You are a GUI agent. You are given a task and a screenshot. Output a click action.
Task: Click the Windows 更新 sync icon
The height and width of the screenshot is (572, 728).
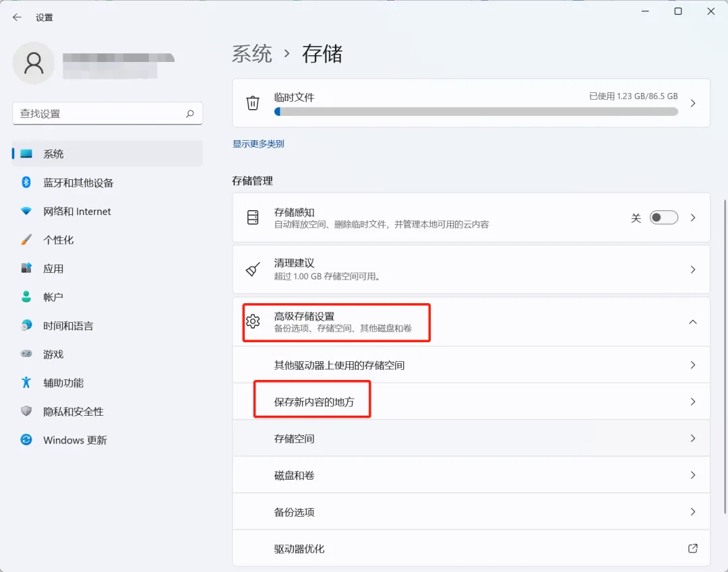[x=26, y=440]
